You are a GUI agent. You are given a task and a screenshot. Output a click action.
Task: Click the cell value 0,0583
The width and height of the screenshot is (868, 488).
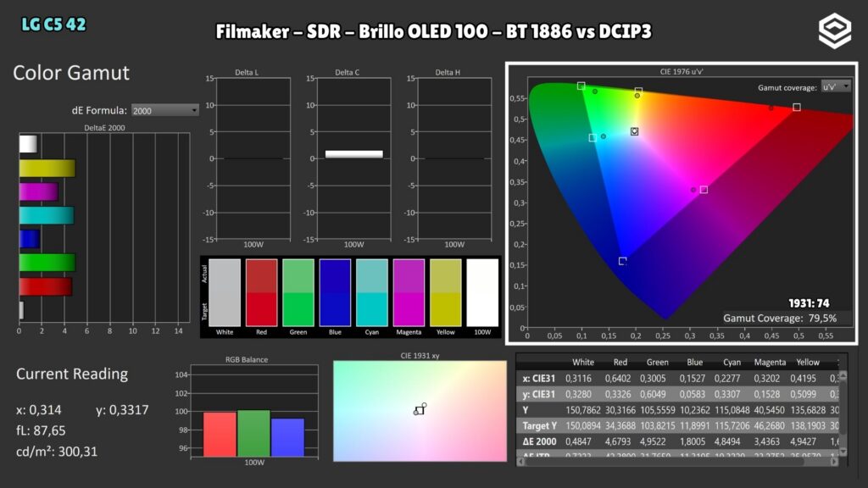[x=693, y=395]
